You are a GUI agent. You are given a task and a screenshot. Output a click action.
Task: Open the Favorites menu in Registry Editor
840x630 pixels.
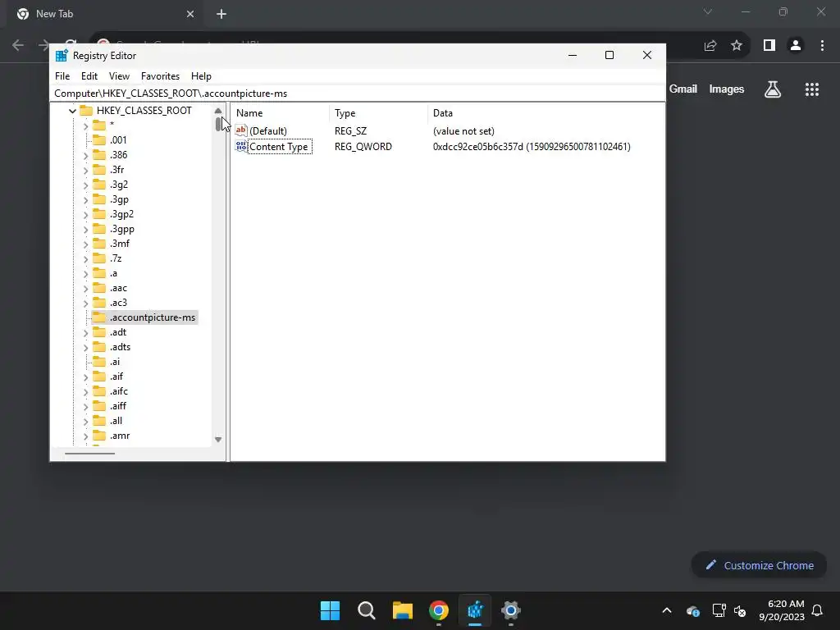click(x=160, y=76)
